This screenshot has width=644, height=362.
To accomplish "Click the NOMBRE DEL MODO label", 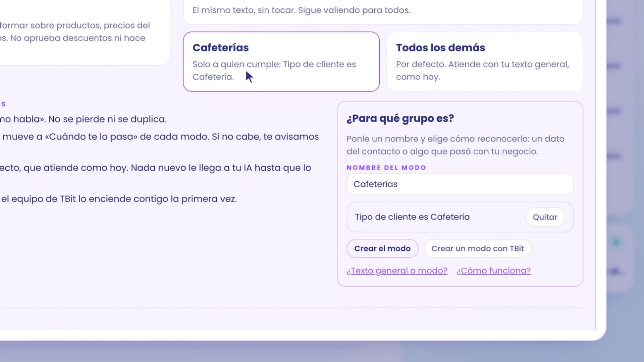I will [x=386, y=168].
